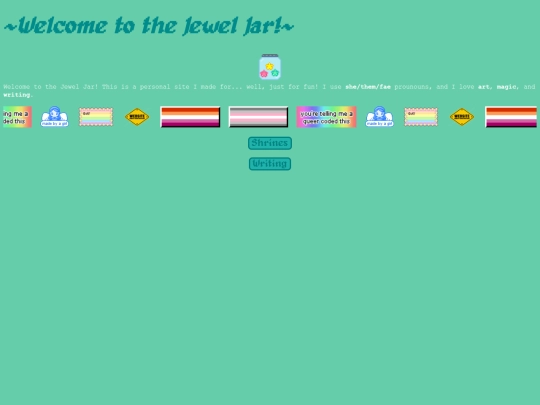Click the bold word "magic"

[506, 87]
